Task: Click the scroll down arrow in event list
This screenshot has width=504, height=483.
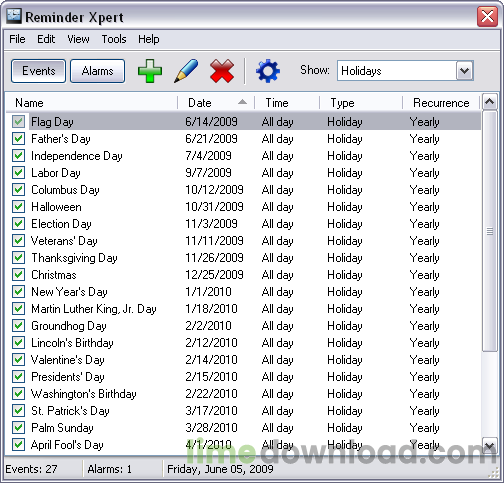Action: tap(489, 445)
